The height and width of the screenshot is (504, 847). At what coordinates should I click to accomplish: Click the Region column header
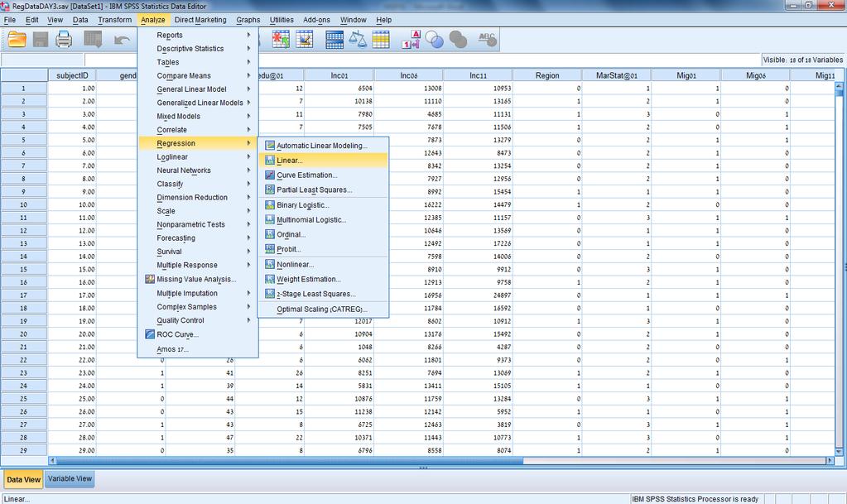pyautogui.click(x=547, y=75)
